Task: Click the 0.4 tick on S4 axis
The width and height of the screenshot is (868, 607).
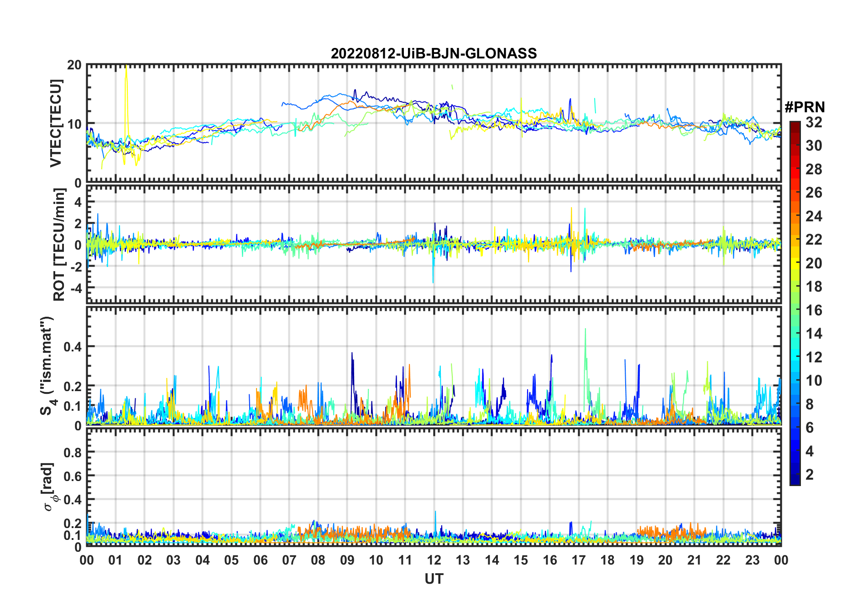Action: pyautogui.click(x=73, y=346)
